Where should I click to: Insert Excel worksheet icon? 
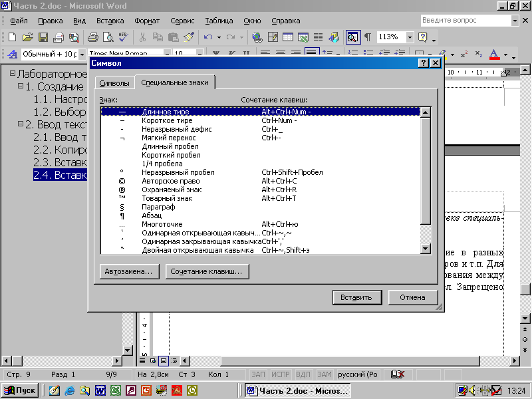[x=303, y=37]
